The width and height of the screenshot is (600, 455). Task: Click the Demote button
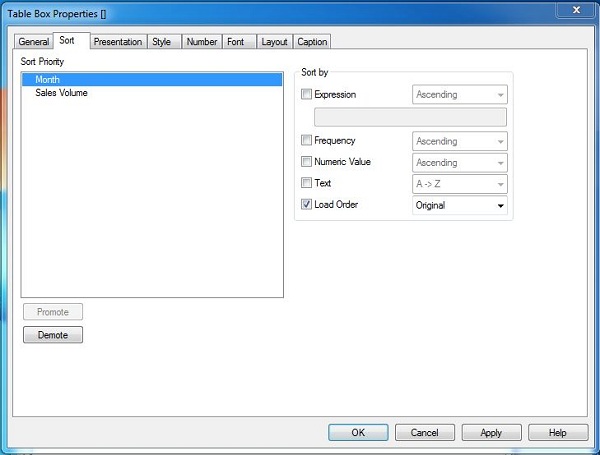point(53,335)
